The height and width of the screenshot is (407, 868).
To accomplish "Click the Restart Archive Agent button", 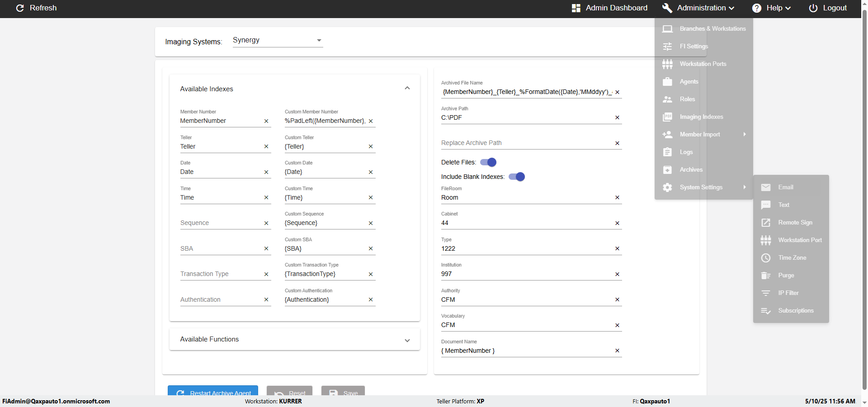I will click(213, 392).
